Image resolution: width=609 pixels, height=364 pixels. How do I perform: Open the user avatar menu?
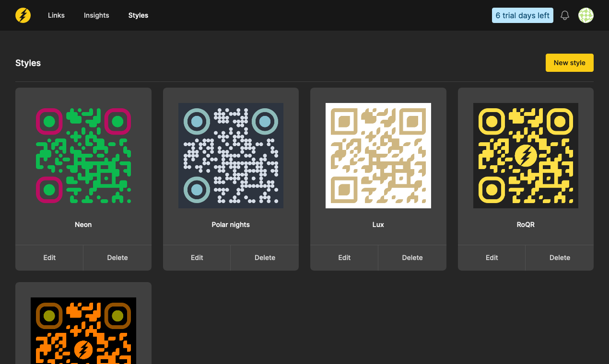click(586, 15)
